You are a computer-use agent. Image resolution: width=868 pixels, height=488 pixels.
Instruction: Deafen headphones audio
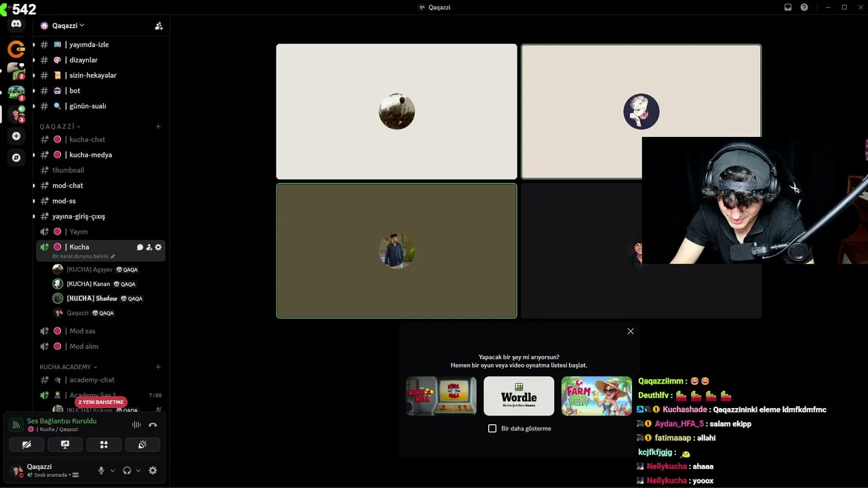(x=127, y=470)
